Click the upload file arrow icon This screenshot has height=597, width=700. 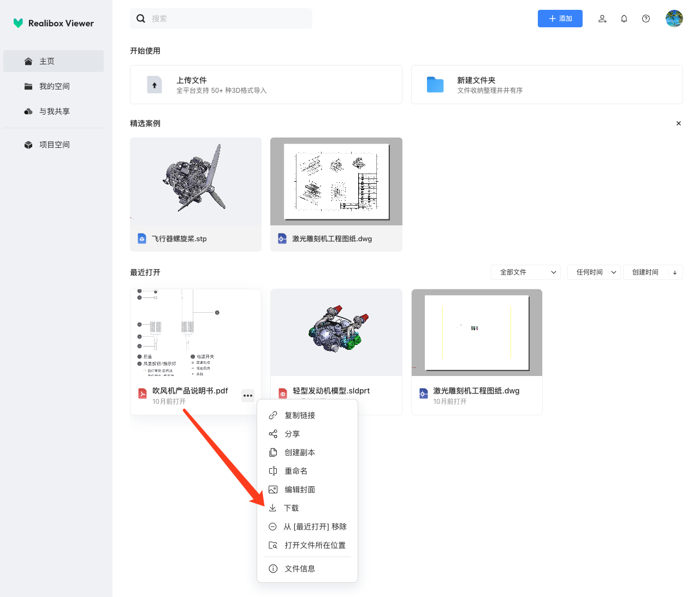click(x=155, y=85)
